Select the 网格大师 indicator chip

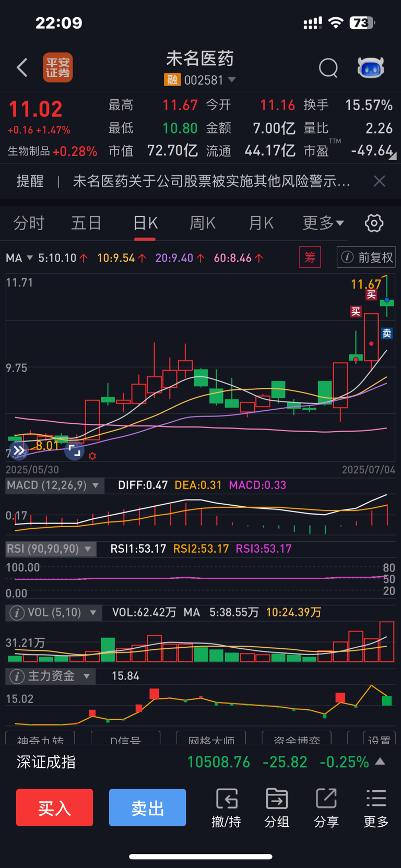click(x=211, y=738)
